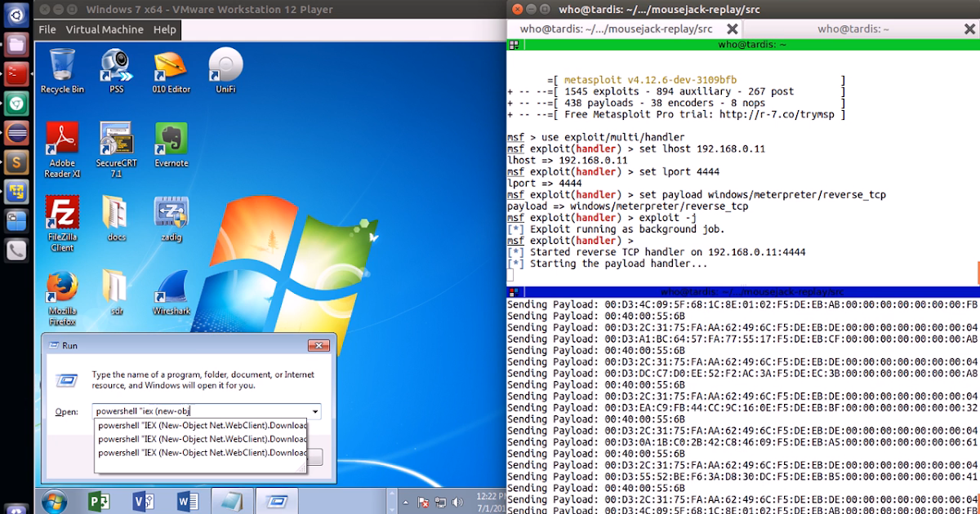
Task: Open Files from the Ubuntu launcher
Action: coord(16,44)
